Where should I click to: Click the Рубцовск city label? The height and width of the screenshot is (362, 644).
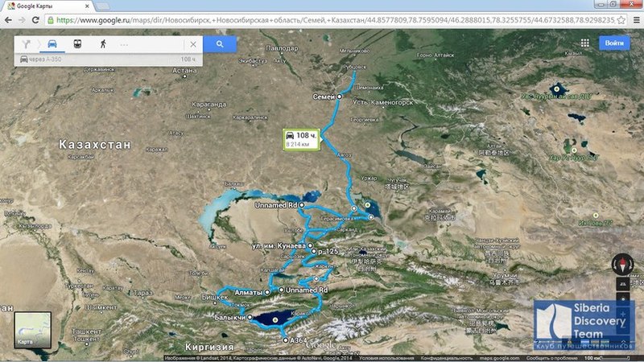pyautogui.click(x=354, y=67)
